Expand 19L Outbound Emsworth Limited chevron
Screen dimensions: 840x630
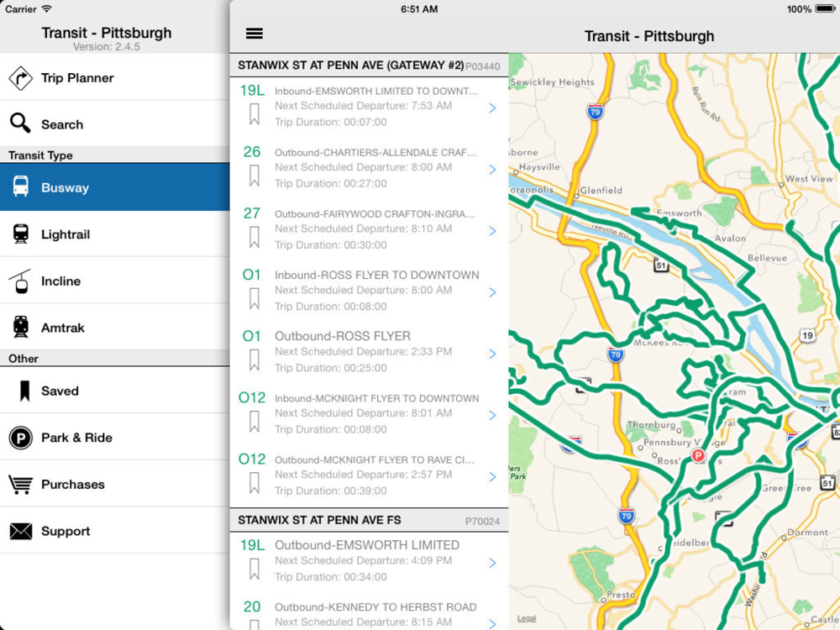492,563
